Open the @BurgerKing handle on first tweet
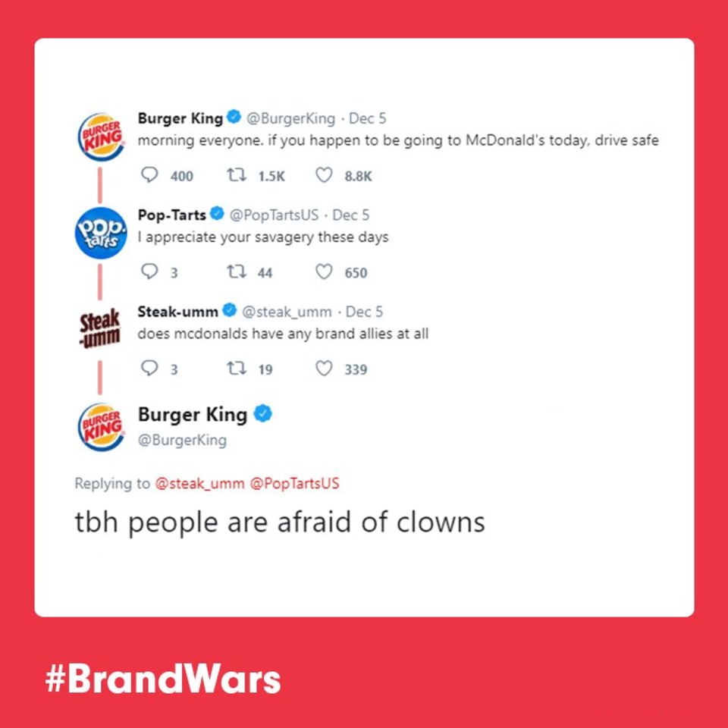Screen dimensions: 728x728 [290, 118]
